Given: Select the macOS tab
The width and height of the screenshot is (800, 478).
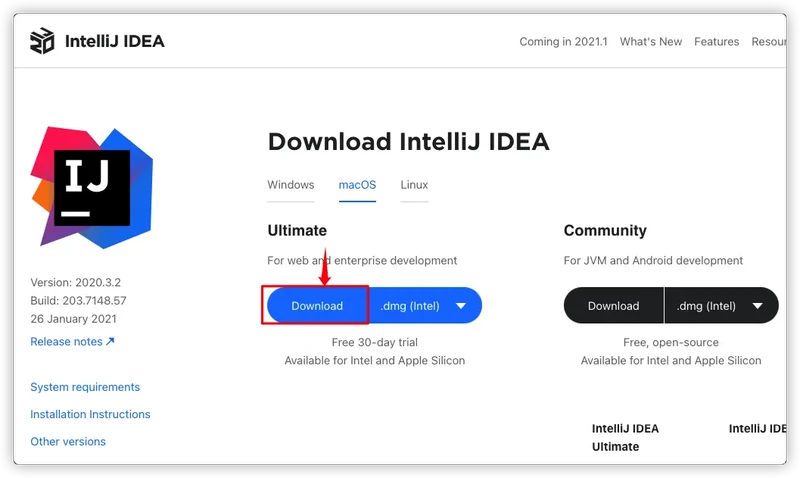Looking at the screenshot, I should [x=357, y=185].
